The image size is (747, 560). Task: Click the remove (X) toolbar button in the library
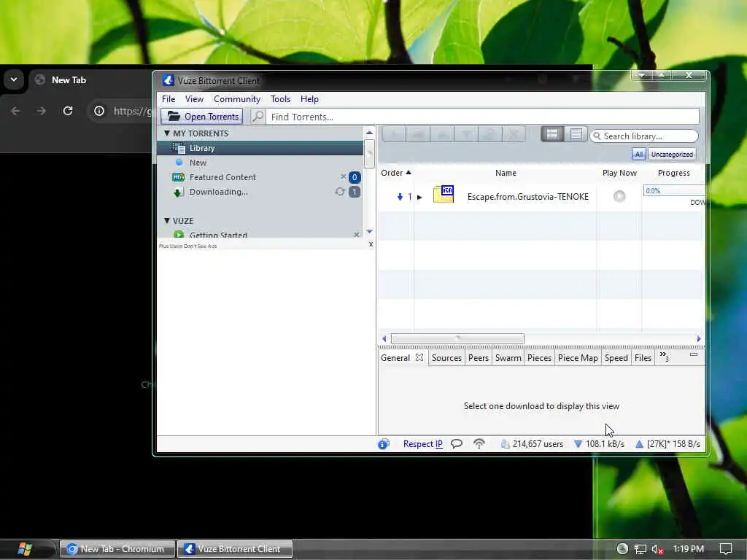click(x=514, y=134)
